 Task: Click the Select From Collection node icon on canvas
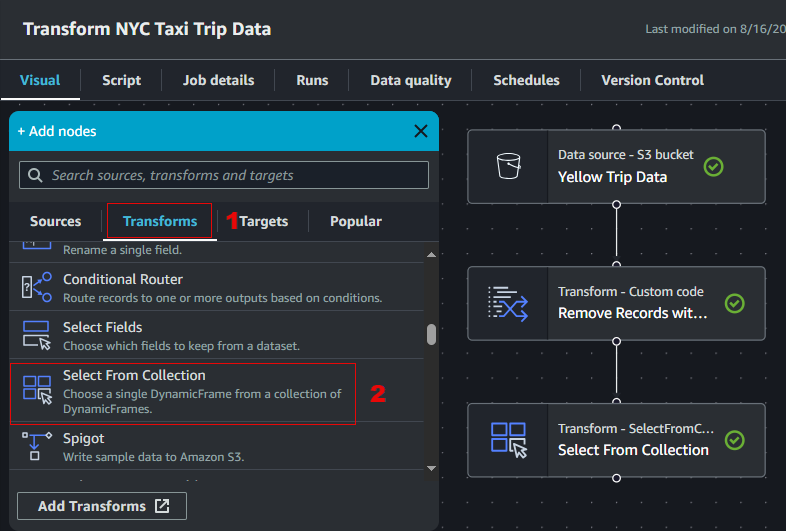coord(509,440)
